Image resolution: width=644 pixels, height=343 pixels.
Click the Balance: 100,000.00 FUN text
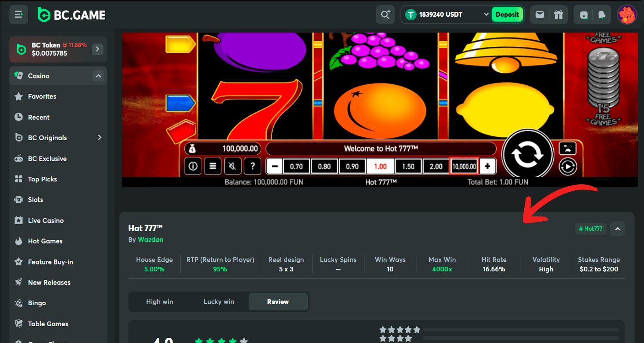point(264,182)
